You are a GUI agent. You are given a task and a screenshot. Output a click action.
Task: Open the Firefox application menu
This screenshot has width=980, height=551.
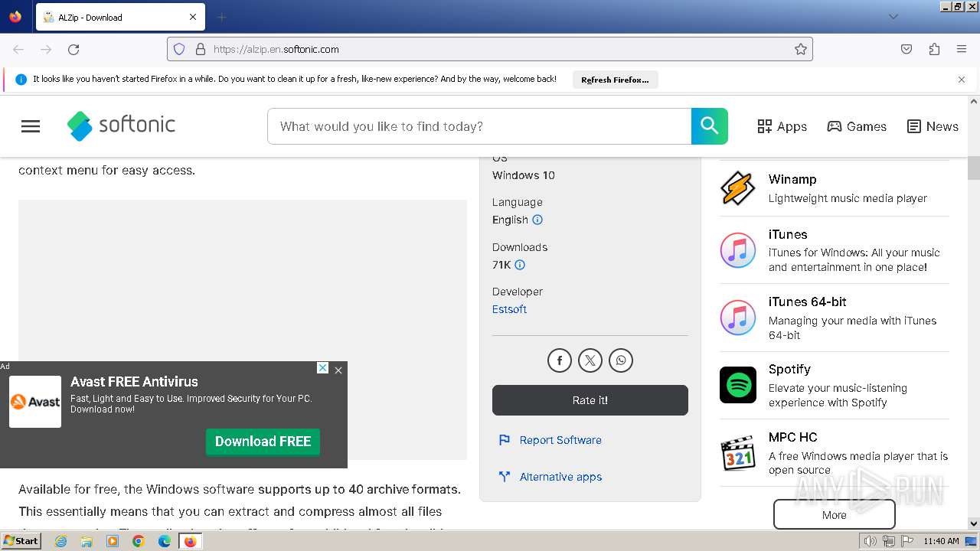962,49
